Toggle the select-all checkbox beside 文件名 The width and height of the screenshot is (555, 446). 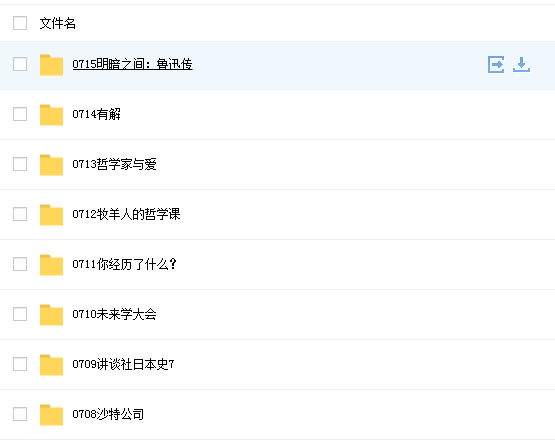(x=20, y=23)
